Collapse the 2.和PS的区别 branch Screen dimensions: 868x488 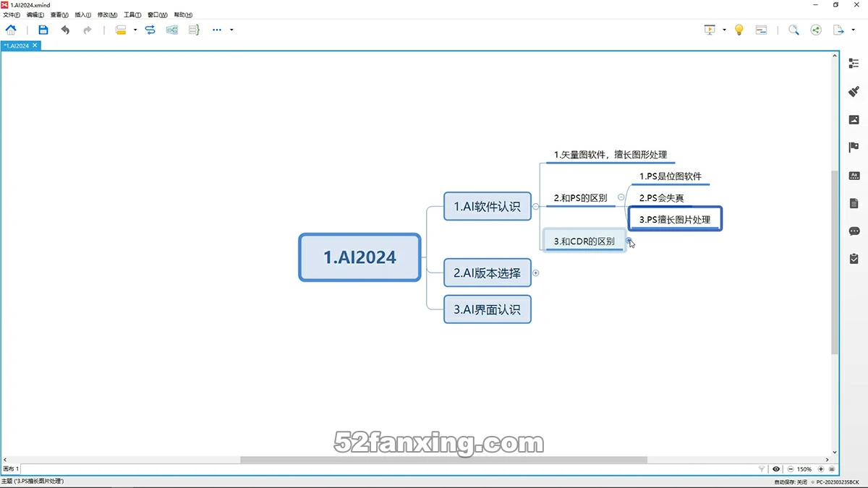(621, 197)
